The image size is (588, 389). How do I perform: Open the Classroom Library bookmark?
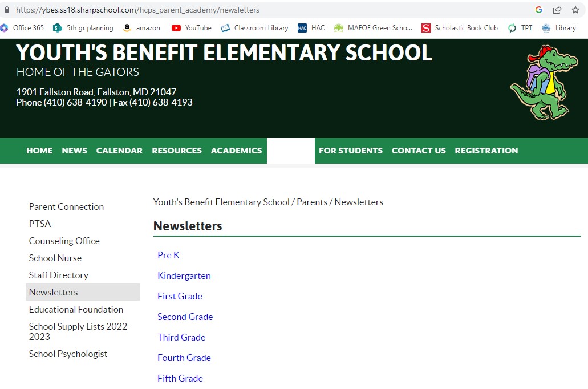tap(254, 28)
